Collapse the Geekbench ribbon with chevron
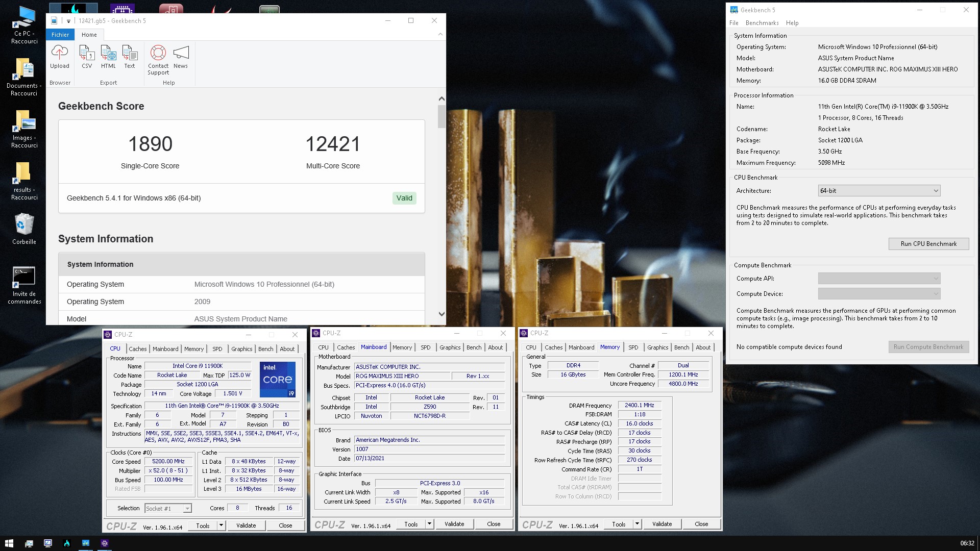Viewport: 980px width, 551px height. 440,34
